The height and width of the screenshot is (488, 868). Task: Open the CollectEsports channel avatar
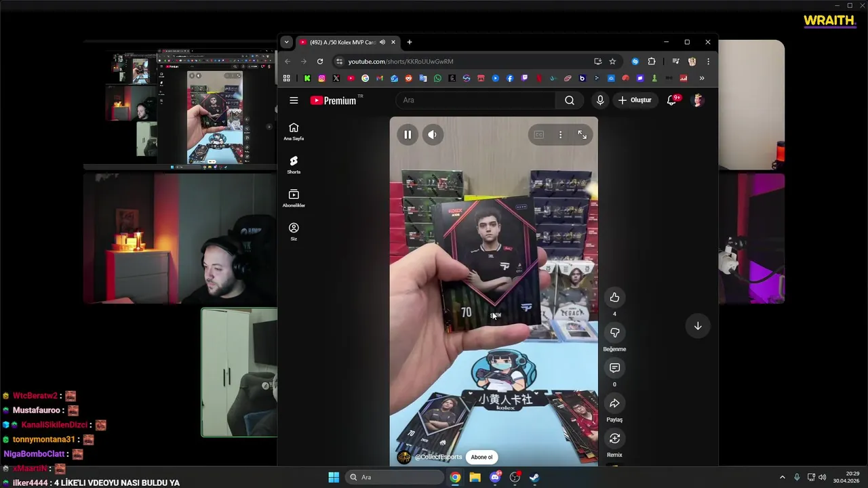point(403,457)
